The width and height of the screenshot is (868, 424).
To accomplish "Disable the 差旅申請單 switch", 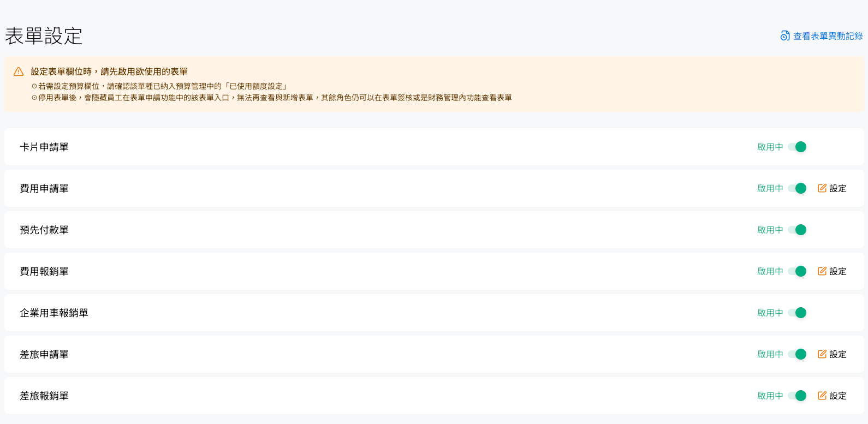I will click(x=797, y=354).
